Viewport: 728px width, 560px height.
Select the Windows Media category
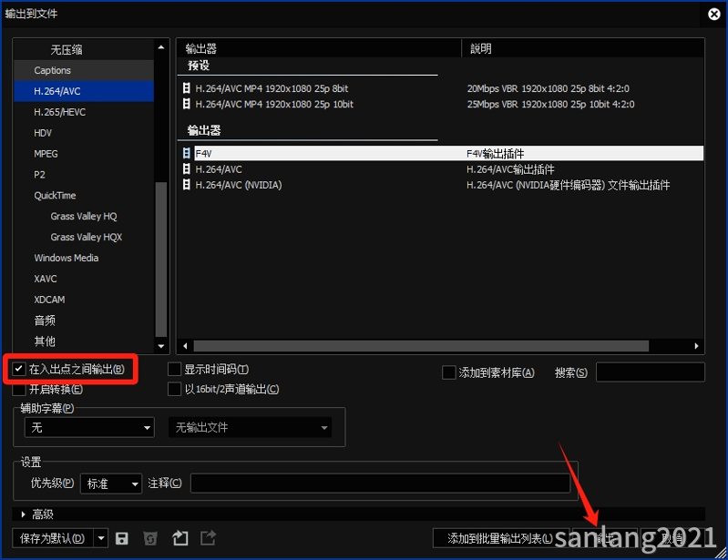click(x=84, y=258)
